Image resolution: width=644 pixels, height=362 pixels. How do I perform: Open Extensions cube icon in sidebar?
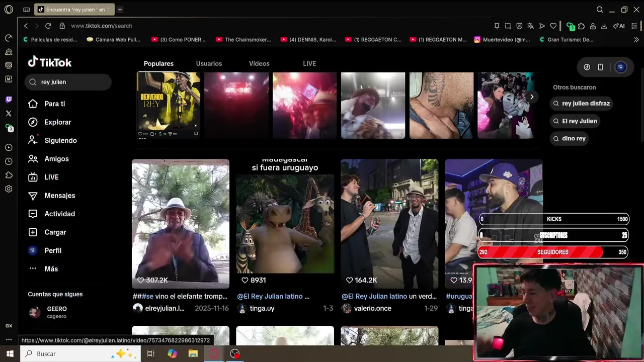[x=9, y=175]
